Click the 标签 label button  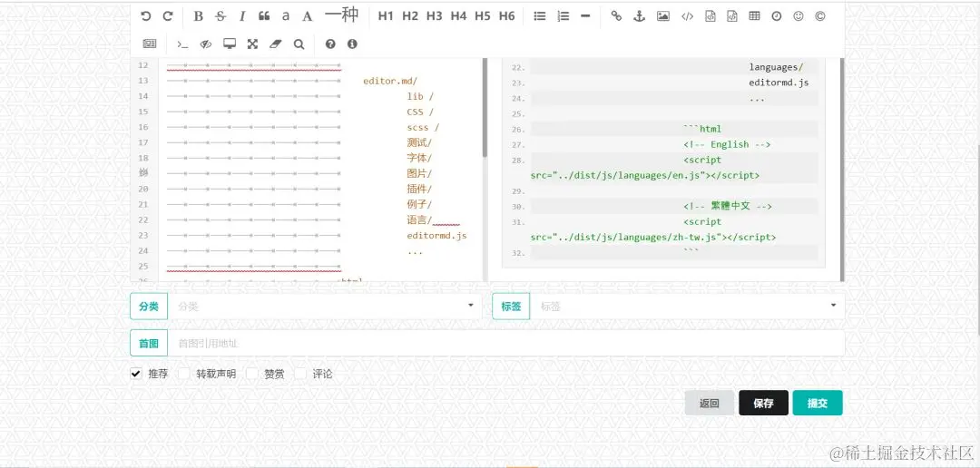(511, 307)
